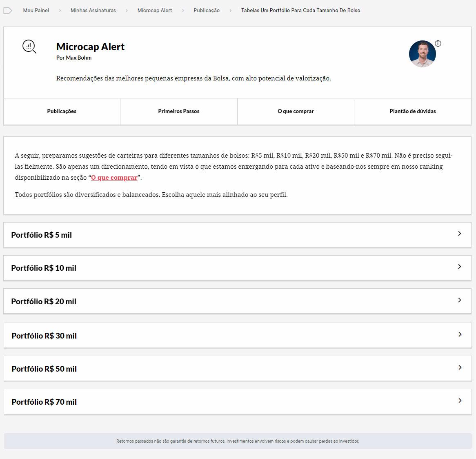
Task: Open the Publicações tab
Action: coord(62,111)
